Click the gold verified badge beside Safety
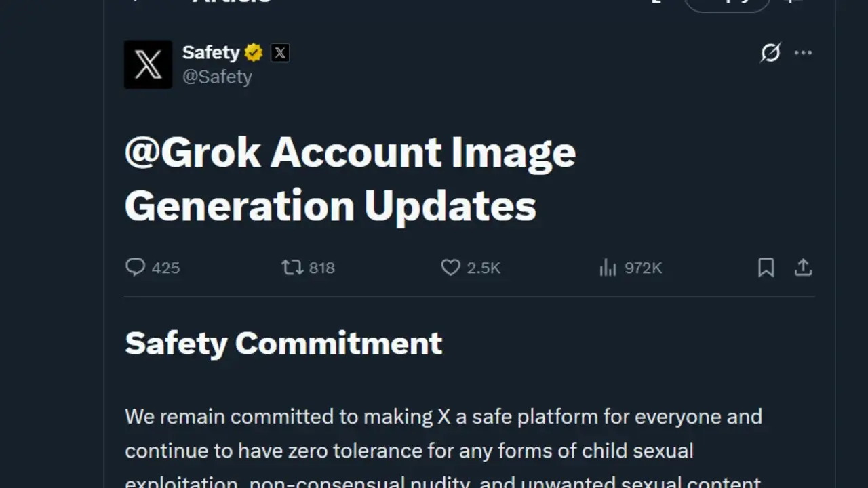Viewport: 868px width, 488px height. [x=253, y=52]
